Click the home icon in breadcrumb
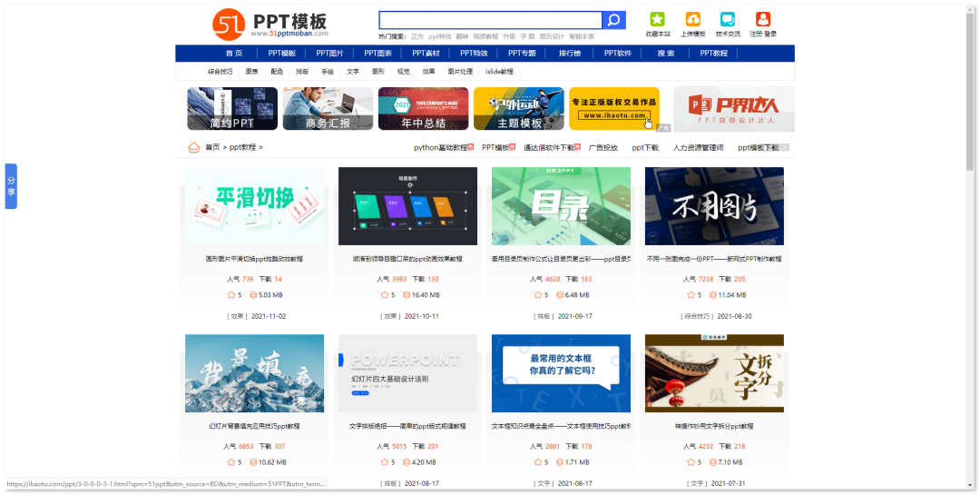This screenshot has width=980, height=495. tap(194, 147)
